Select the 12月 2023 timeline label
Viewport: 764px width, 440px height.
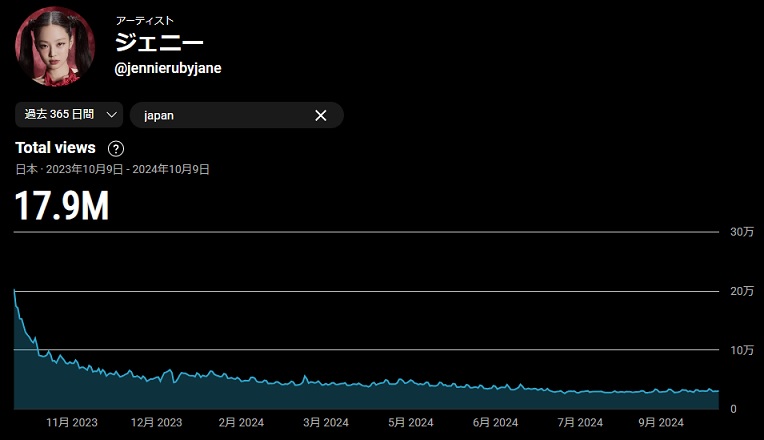point(156,423)
